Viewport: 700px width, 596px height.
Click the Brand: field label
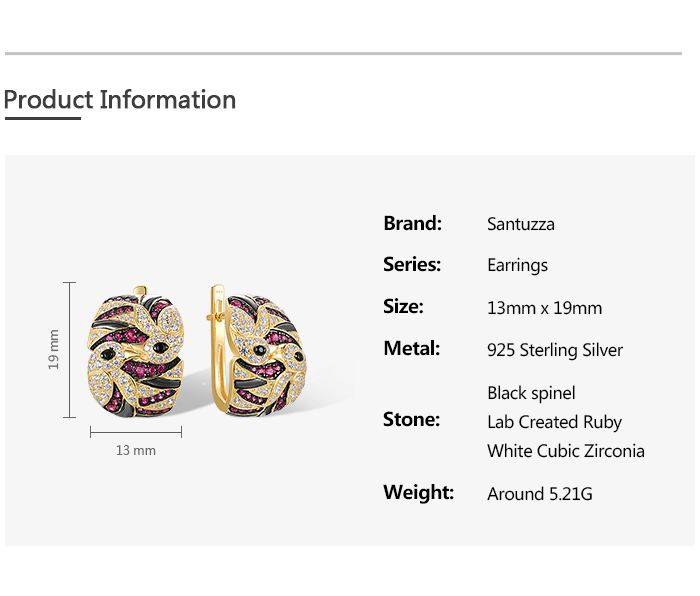coord(412,223)
